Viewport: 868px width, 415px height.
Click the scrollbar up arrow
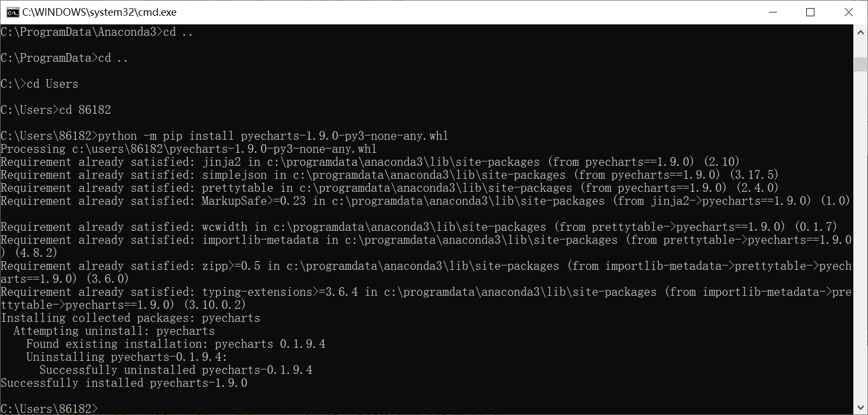860,32
